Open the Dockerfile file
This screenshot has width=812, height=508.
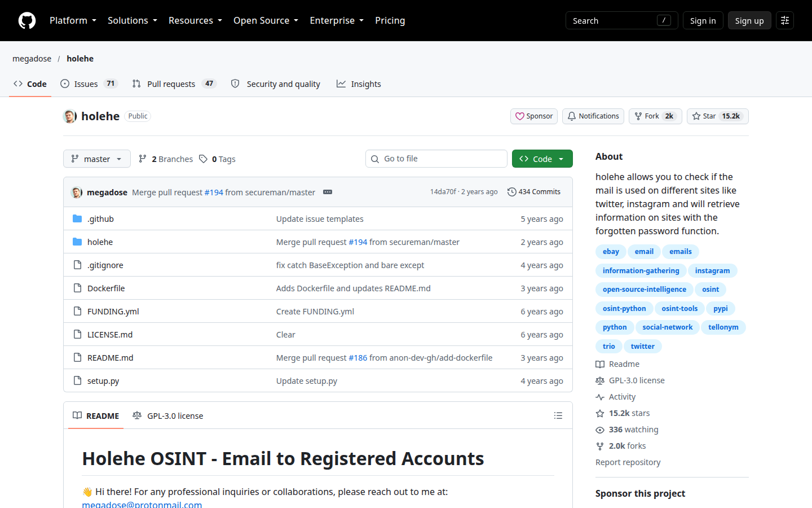tap(106, 288)
